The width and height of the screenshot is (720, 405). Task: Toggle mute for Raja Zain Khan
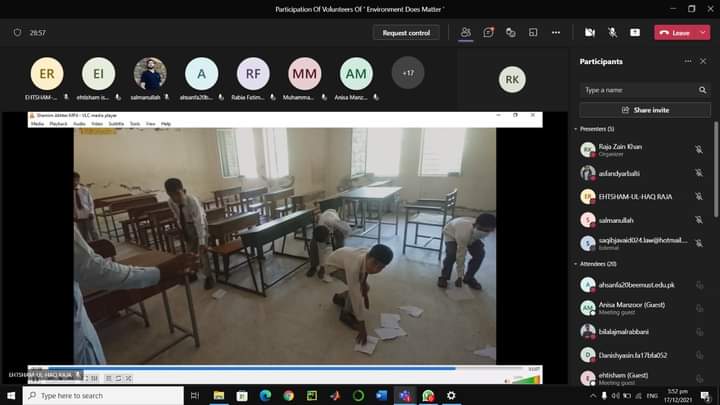pos(699,150)
